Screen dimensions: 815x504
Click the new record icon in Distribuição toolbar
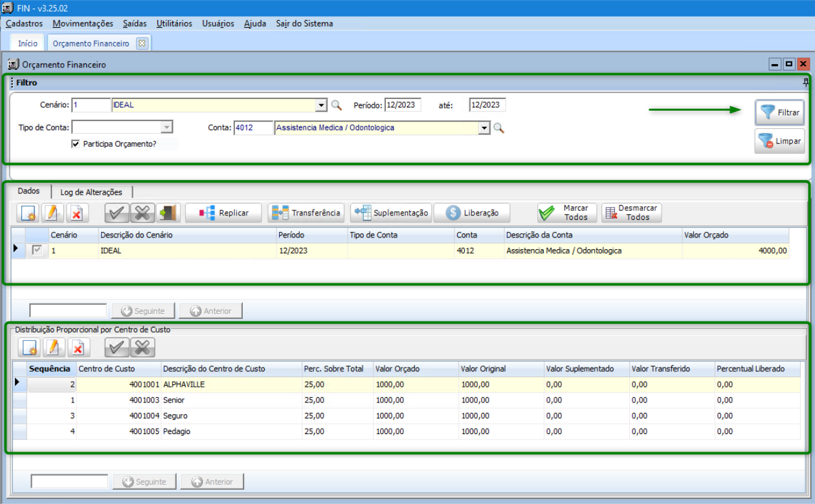pyautogui.click(x=30, y=348)
